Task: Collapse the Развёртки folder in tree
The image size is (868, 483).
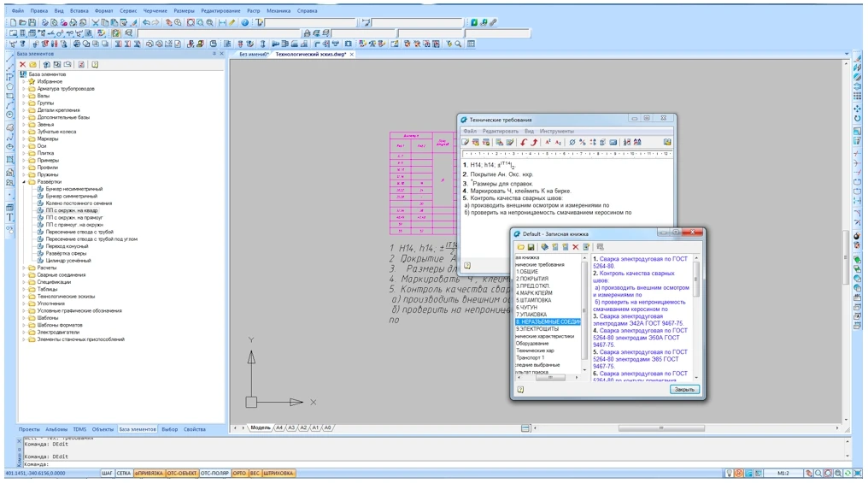Action: (24, 181)
